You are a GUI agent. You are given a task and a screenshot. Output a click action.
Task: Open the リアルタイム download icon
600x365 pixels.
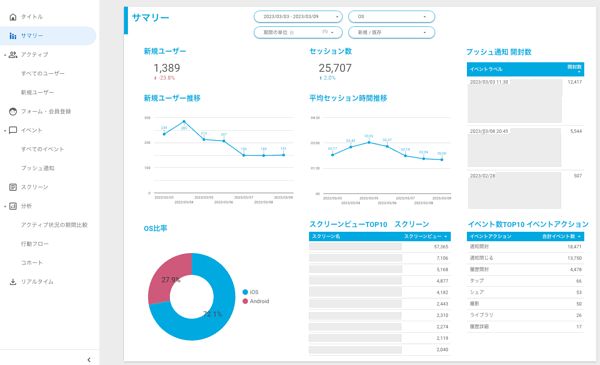[x=13, y=282]
